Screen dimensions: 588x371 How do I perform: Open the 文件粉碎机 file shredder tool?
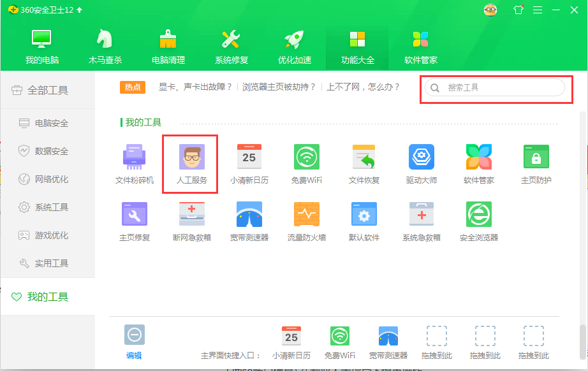[x=135, y=164]
